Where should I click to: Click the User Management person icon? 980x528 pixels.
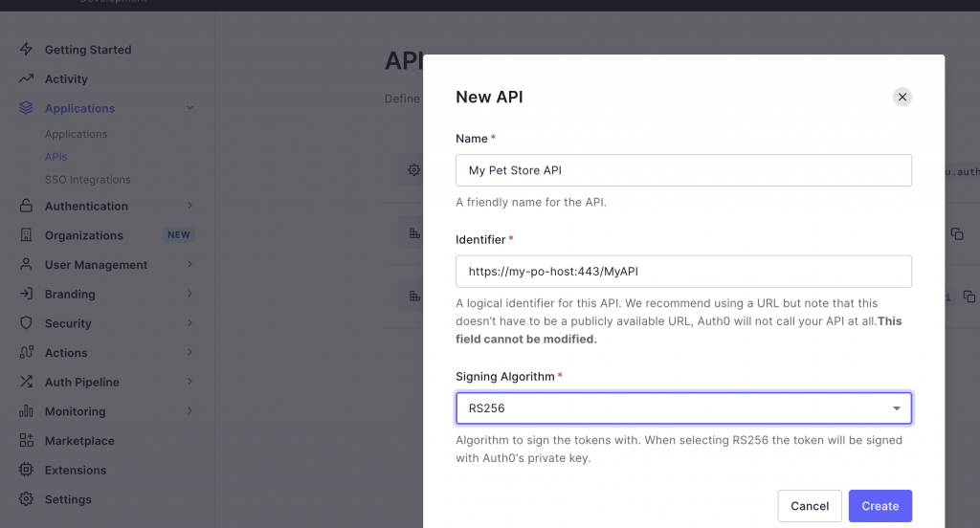pyautogui.click(x=26, y=264)
